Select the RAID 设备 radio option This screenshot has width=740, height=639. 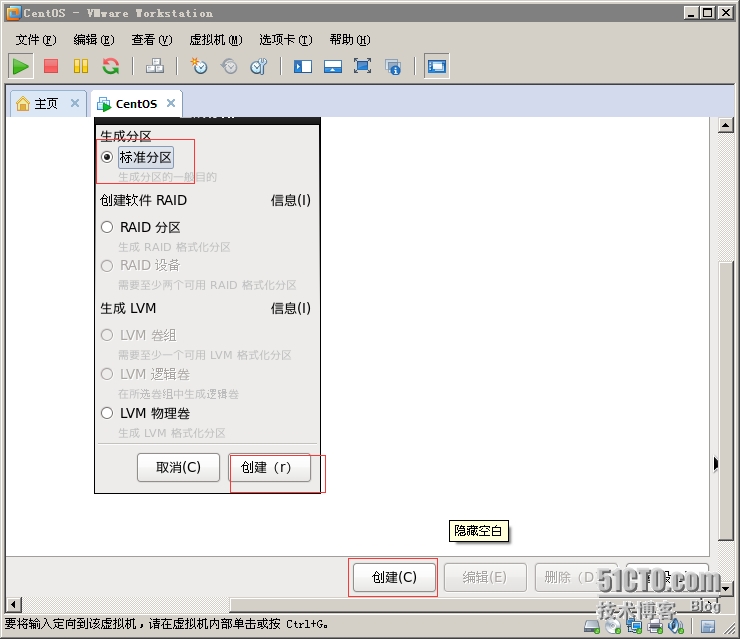click(x=107, y=266)
